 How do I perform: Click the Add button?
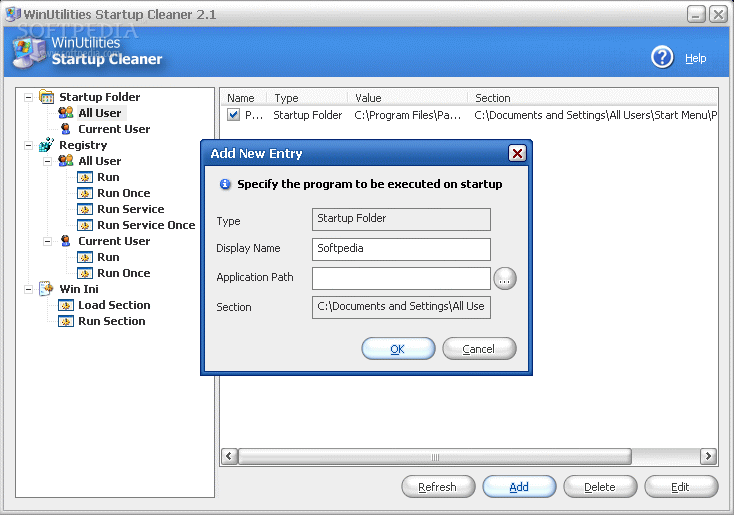[x=519, y=487]
